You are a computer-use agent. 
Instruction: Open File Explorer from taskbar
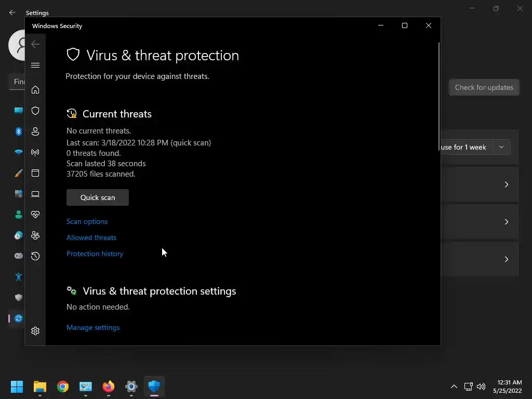(x=39, y=387)
